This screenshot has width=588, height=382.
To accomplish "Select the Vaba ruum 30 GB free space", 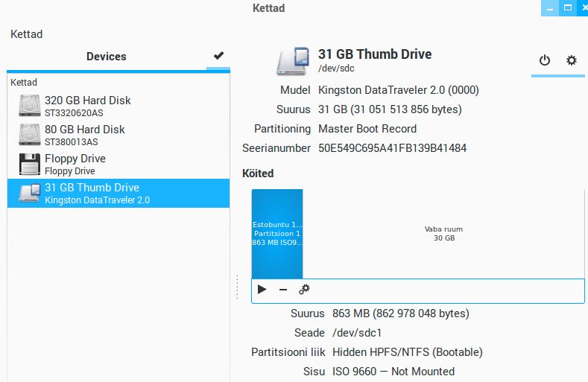I will click(x=443, y=233).
